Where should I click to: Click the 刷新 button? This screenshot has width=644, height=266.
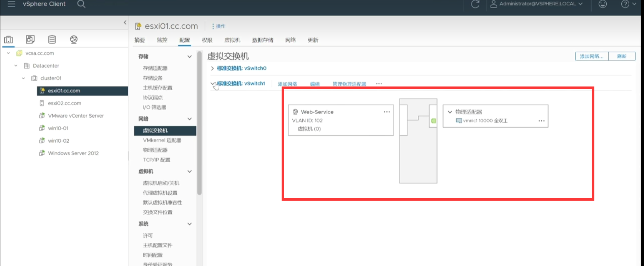click(622, 56)
